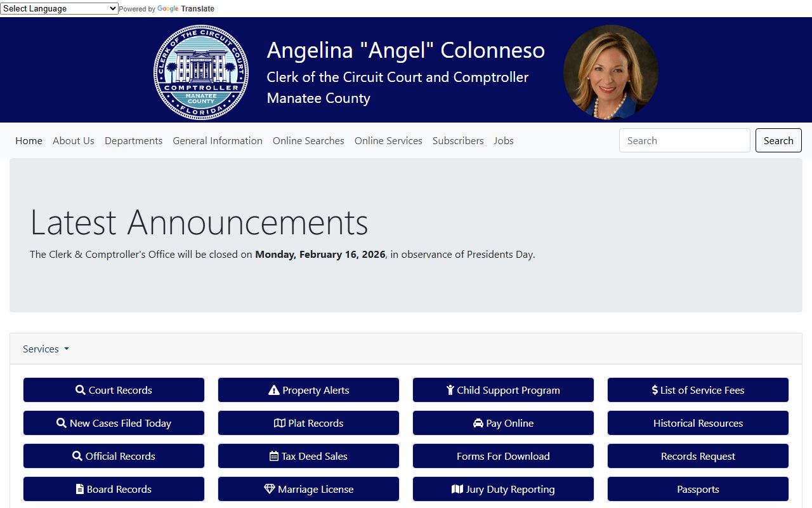Open the Pay Online button
The height and width of the screenshot is (508, 812).
[x=503, y=423]
